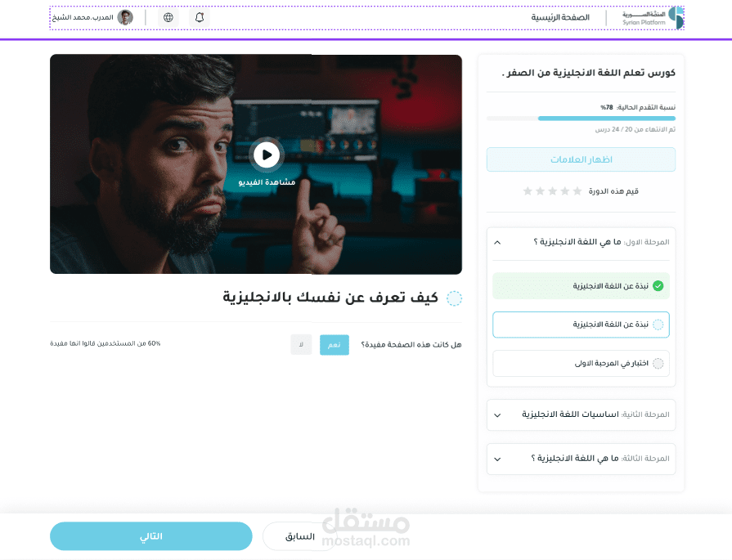The height and width of the screenshot is (560, 732).
Task: Open the notifications bell icon
Action: [x=200, y=18]
